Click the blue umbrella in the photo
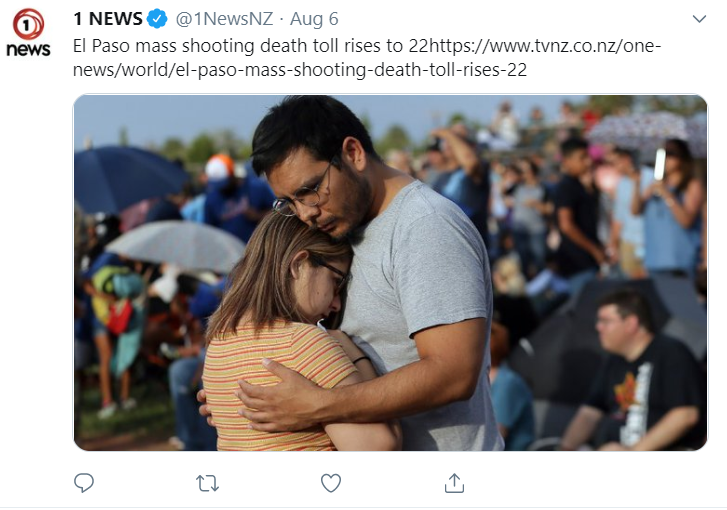The width and height of the screenshot is (727, 510). pos(128,178)
